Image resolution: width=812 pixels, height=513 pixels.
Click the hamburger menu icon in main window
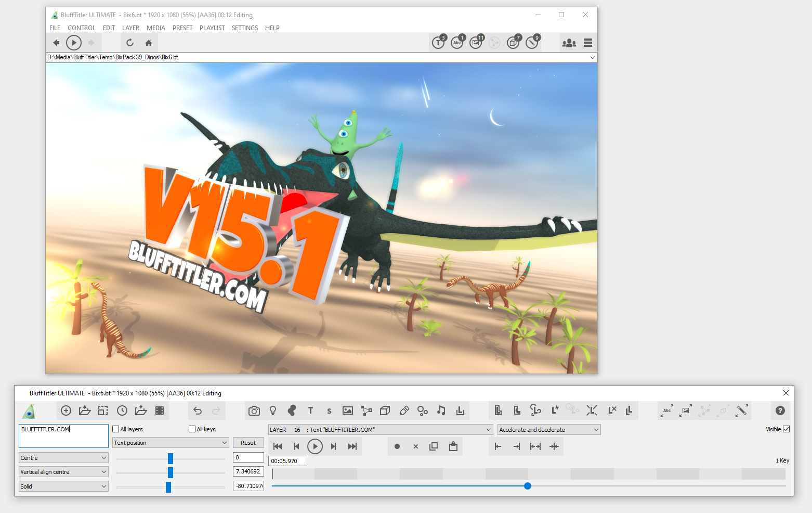(588, 43)
